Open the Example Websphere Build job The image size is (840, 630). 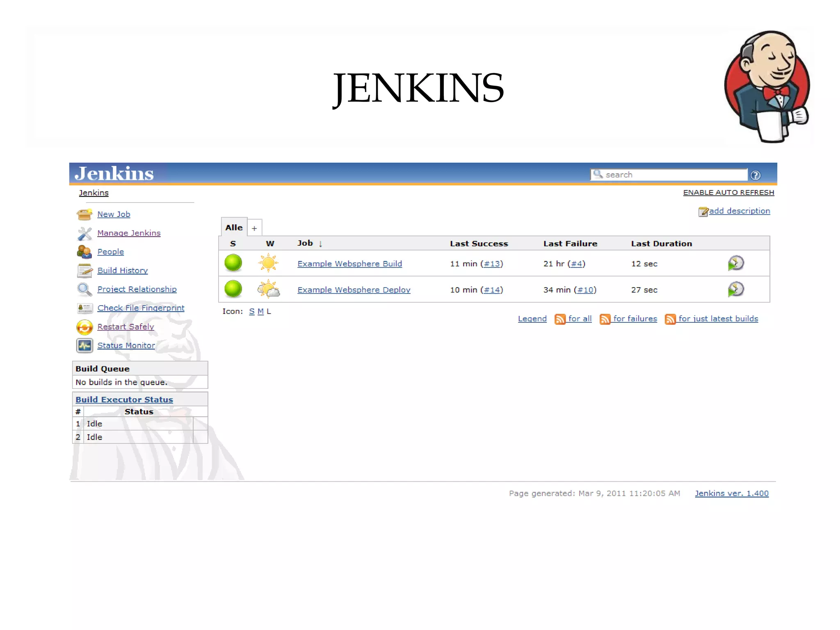pos(349,264)
